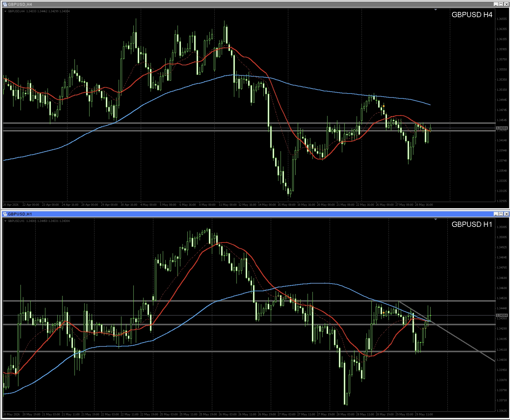510x420 pixels.
Task: Expand one-click trading arrow on H1 chart
Action: point(5,221)
